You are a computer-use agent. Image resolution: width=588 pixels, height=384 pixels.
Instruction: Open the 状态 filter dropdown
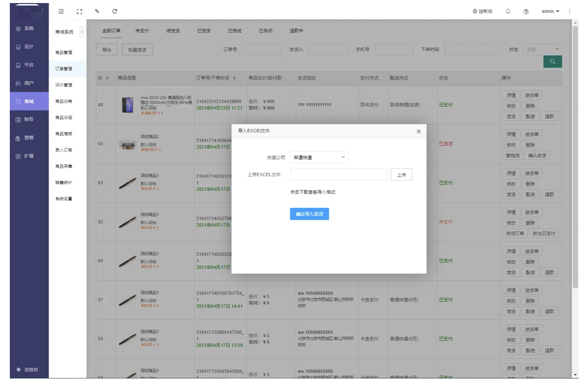[542, 49]
